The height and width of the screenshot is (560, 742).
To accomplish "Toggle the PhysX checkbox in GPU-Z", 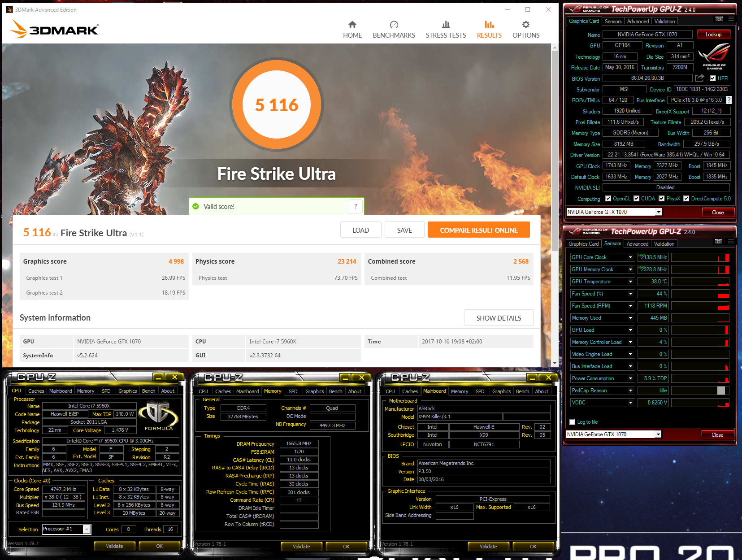I will tap(662, 199).
